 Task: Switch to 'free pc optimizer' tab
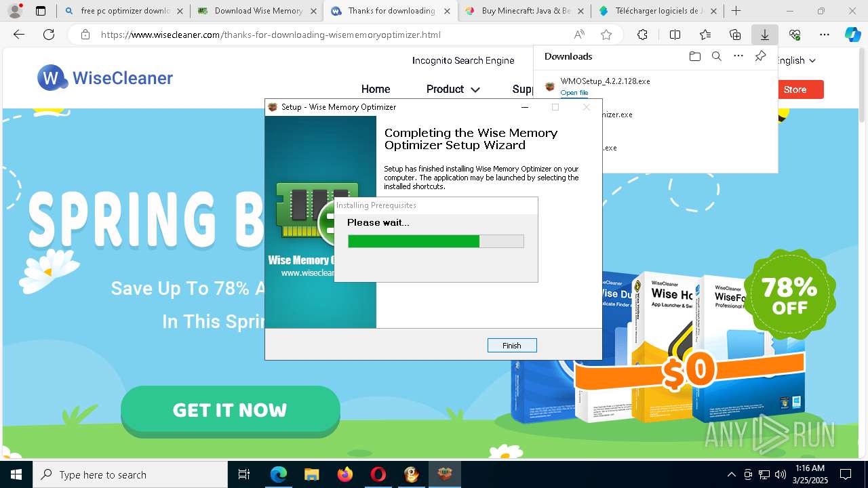tap(125, 11)
